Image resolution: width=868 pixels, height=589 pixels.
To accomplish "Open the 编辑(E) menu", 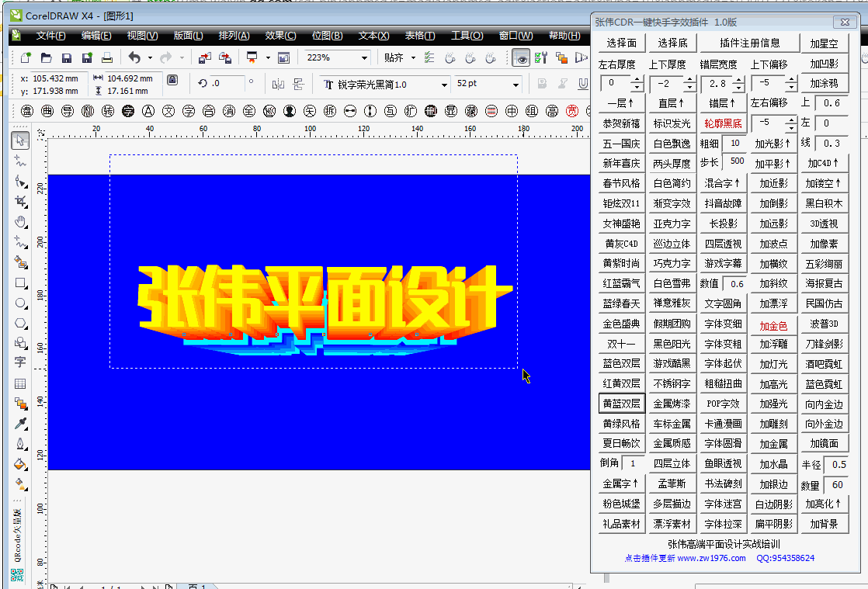I will (96, 36).
